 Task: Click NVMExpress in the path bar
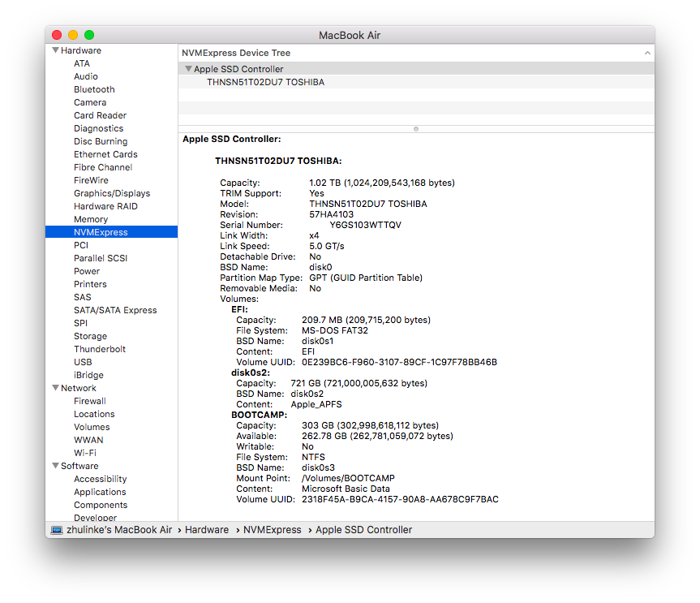pos(273,530)
